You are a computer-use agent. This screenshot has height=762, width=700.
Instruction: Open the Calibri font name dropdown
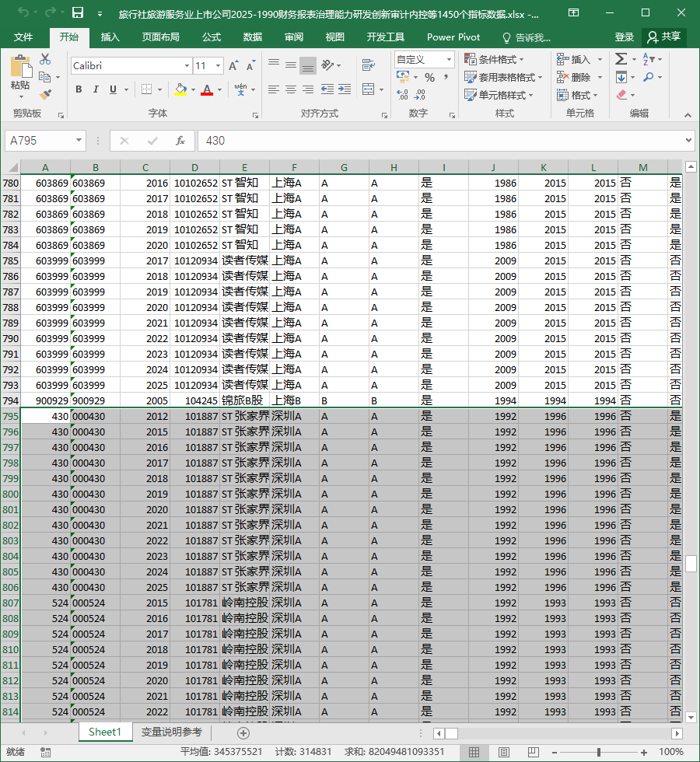click(187, 65)
